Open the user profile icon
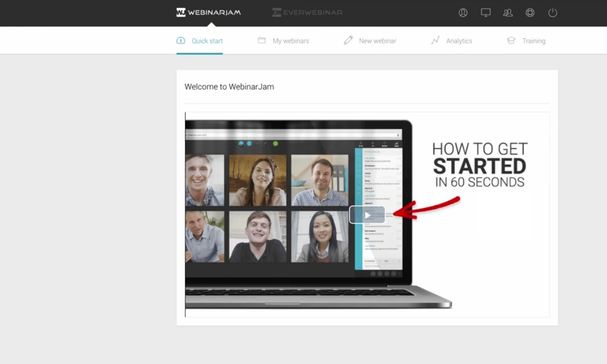Screen dimensions: 607x364 click(x=463, y=13)
